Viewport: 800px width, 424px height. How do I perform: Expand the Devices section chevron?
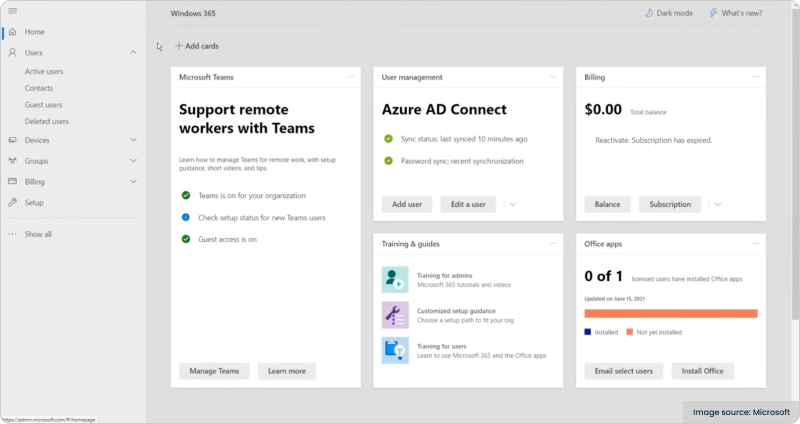tap(133, 140)
